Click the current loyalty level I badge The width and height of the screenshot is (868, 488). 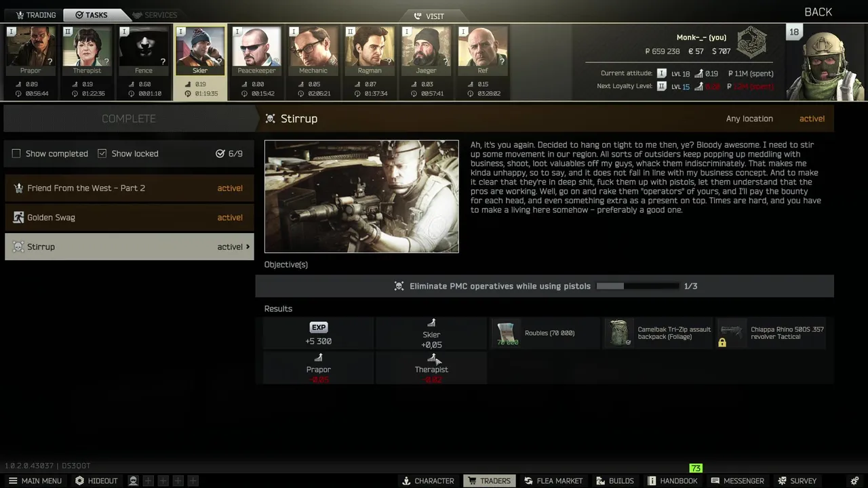tap(662, 73)
